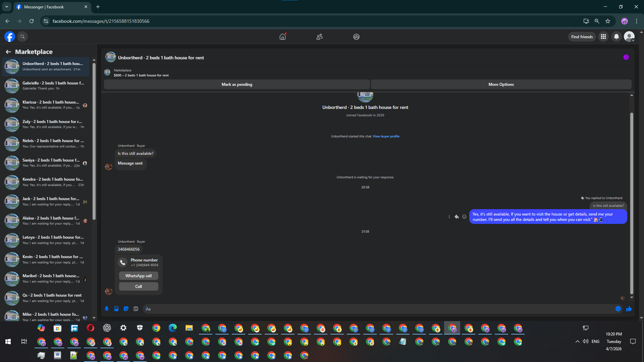
Task: Open the Notifications bell icon
Action: 616,37
